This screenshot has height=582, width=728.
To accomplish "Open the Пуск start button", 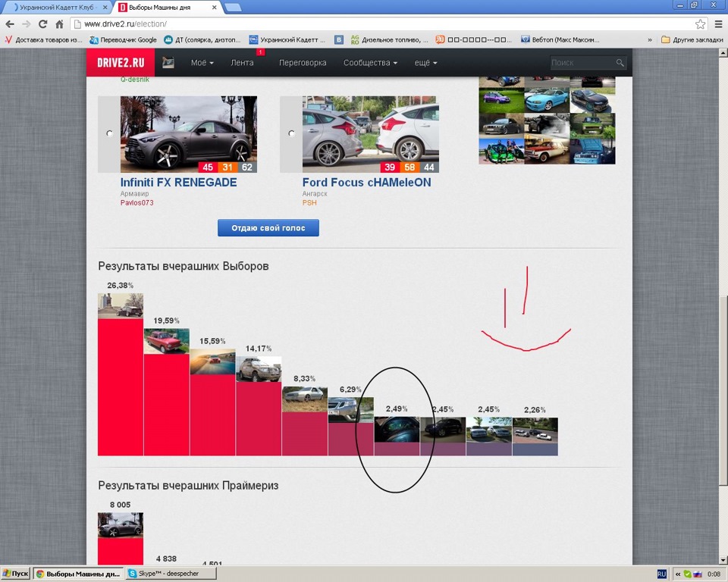I will [x=15, y=574].
